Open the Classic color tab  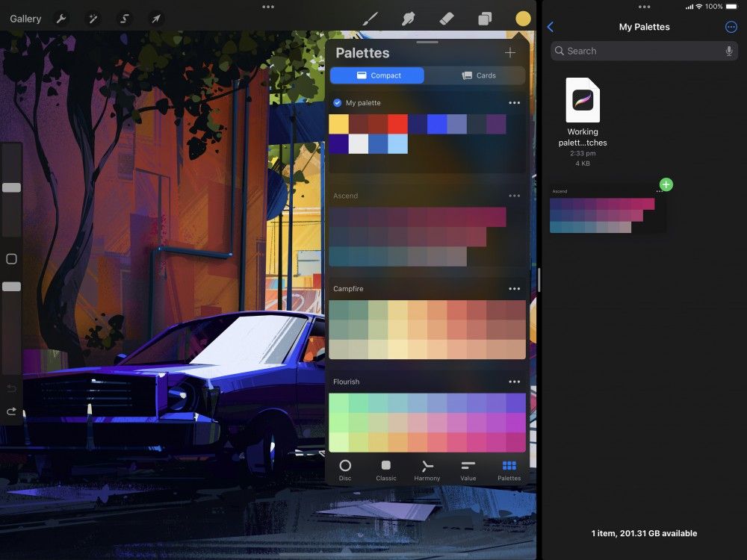coord(386,470)
